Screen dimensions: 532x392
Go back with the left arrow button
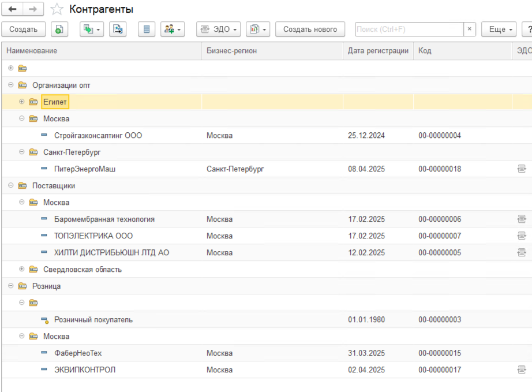click(13, 9)
